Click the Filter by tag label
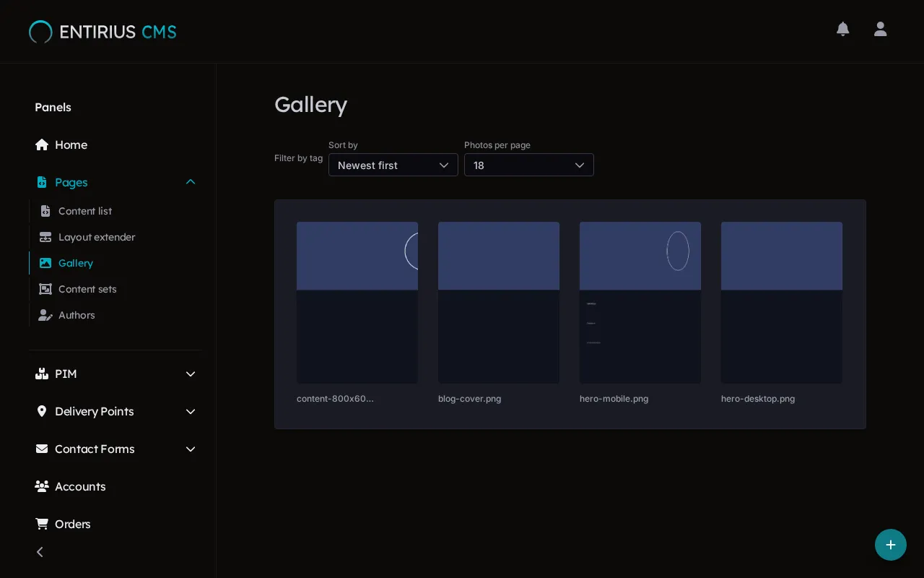 tap(298, 158)
